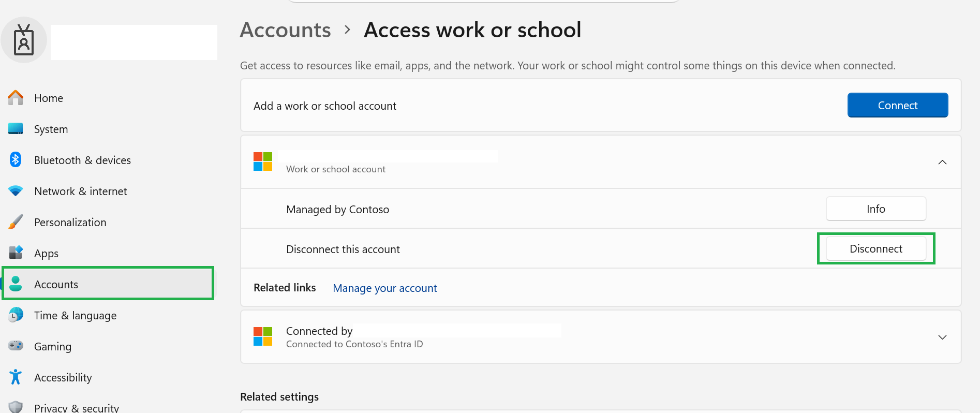The image size is (980, 413).
Task: Disconnect this work account button
Action: pos(875,248)
